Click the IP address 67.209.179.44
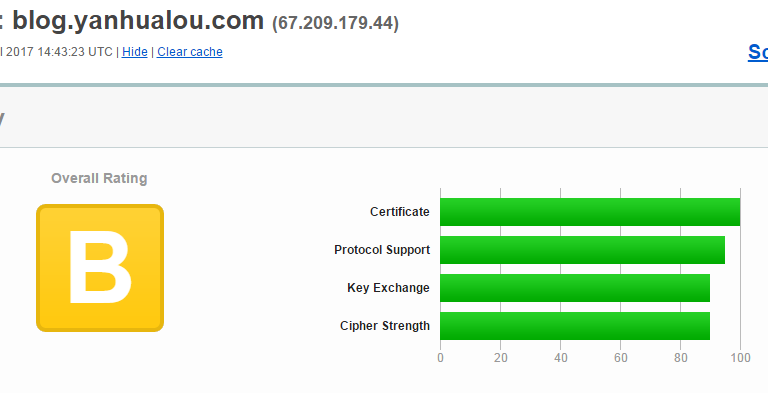Viewport: 768px width, 393px height. coord(336,23)
